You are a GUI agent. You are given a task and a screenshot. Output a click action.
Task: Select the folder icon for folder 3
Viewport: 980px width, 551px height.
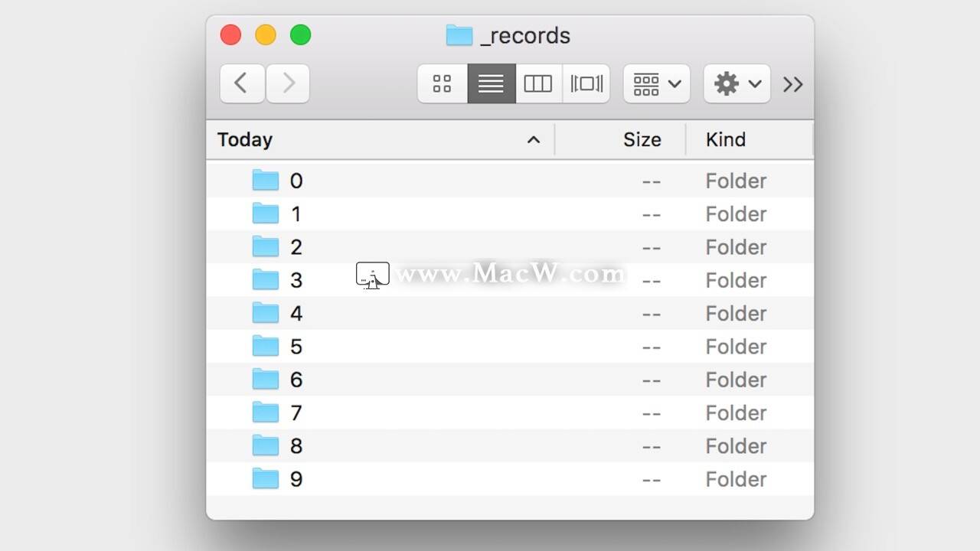tap(266, 279)
